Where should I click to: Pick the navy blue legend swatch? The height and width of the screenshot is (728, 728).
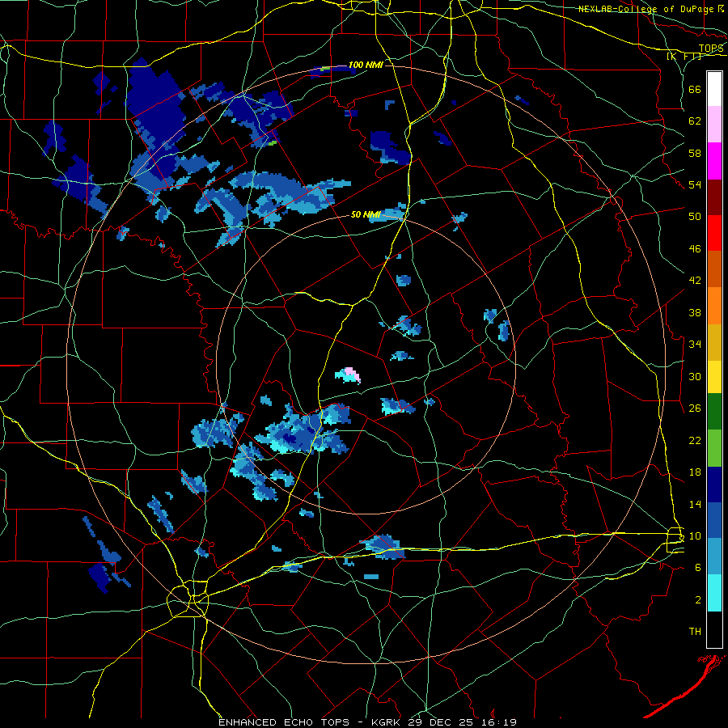click(x=714, y=485)
